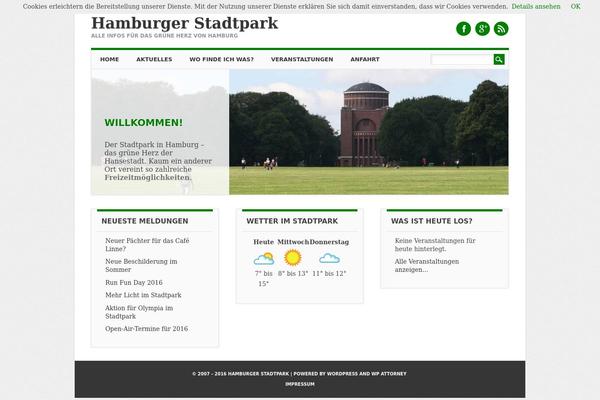600x400 pixels.
Task: Click the Hamburger Stadtpark site title
Action: point(184,23)
